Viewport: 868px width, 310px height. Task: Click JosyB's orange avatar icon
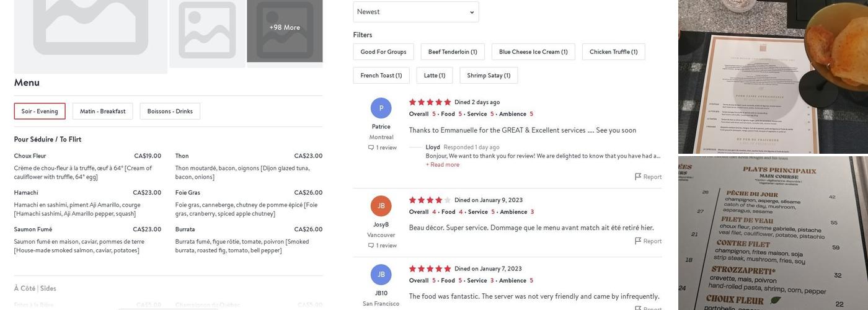[381, 206]
